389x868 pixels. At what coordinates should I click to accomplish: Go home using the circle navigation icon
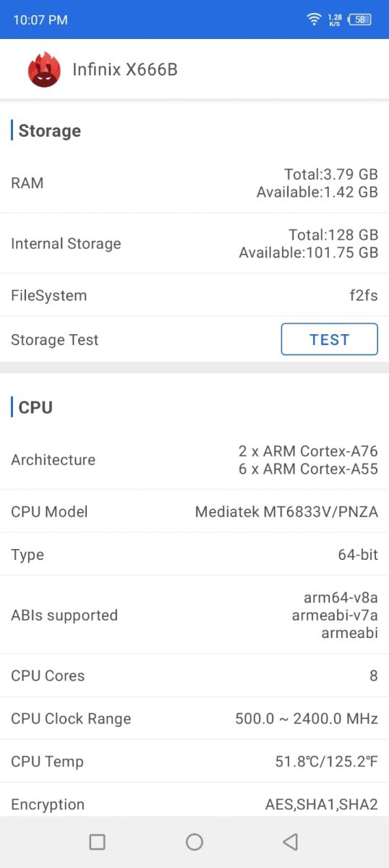[x=194, y=841]
